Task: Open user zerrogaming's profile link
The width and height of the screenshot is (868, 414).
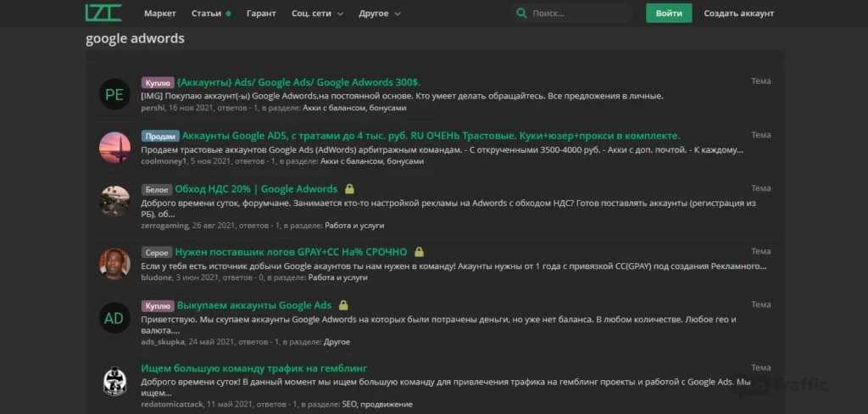Action: [x=164, y=226]
